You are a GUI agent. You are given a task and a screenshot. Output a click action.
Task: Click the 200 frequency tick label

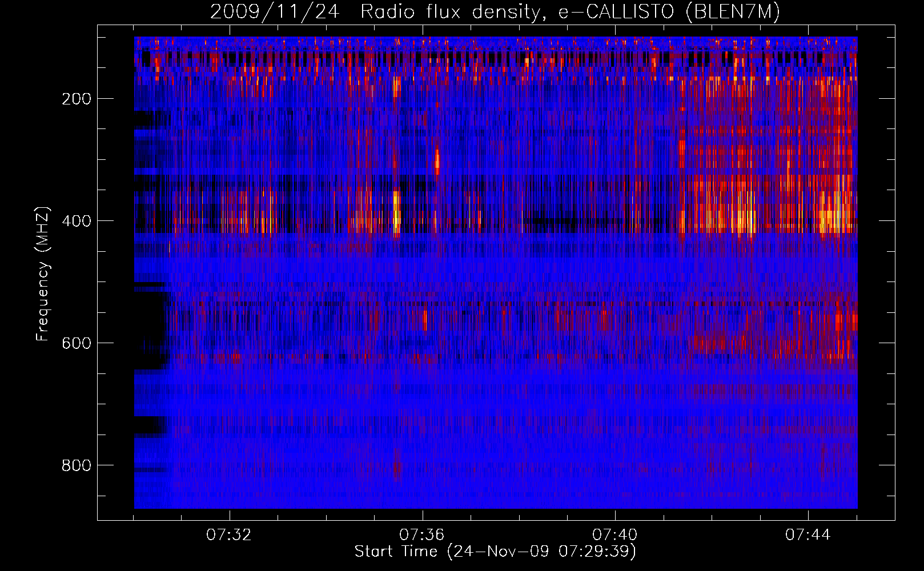pos(77,99)
